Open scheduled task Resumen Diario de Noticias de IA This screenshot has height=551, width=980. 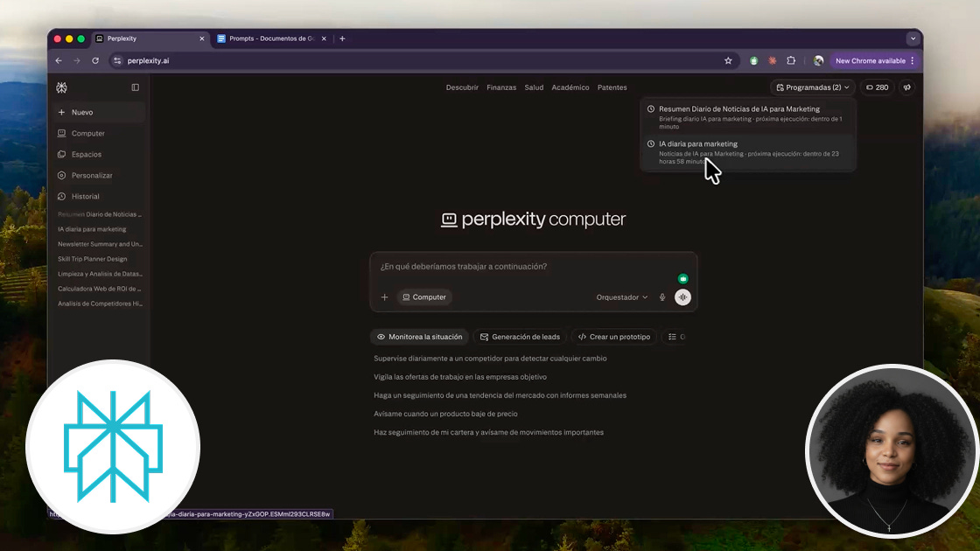pyautogui.click(x=748, y=117)
